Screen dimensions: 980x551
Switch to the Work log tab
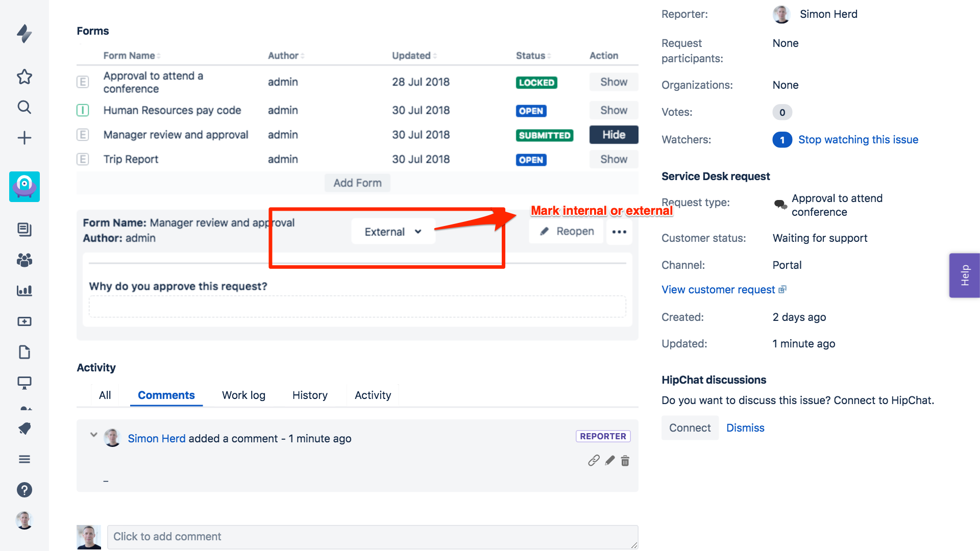(x=243, y=395)
